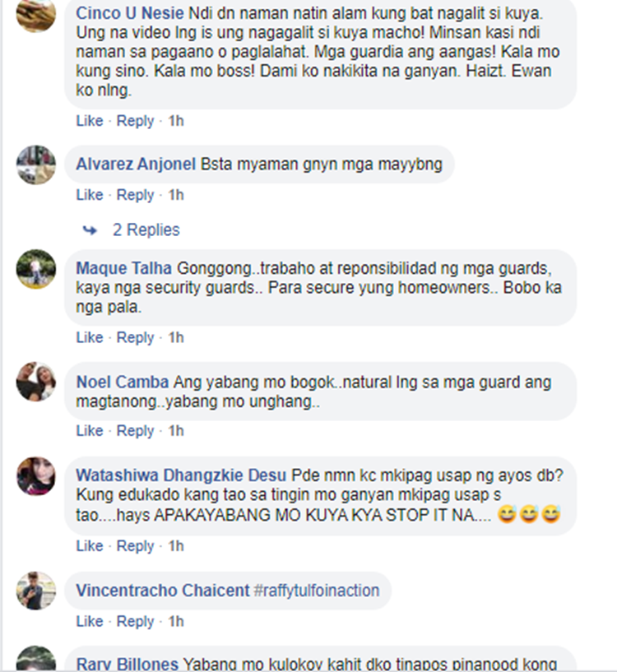Reply to Alvarez Anjonel's comment
This screenshot has width=617, height=672.
point(135,195)
